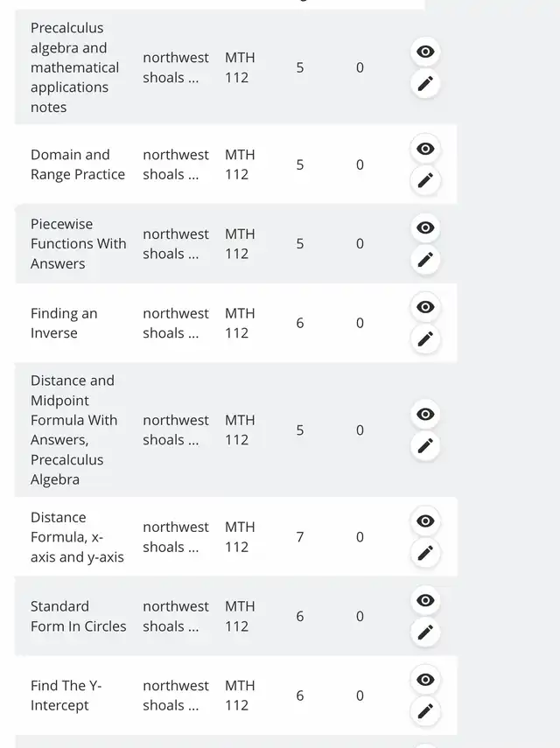Viewport: 560px width, 748px height.
Task: Preview Distance Formula, x-axis and y-axis
Action: pyautogui.click(x=425, y=521)
